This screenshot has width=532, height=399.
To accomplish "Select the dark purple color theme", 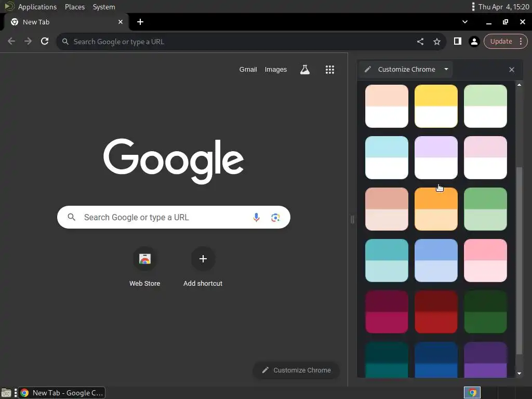I will click(x=485, y=360).
